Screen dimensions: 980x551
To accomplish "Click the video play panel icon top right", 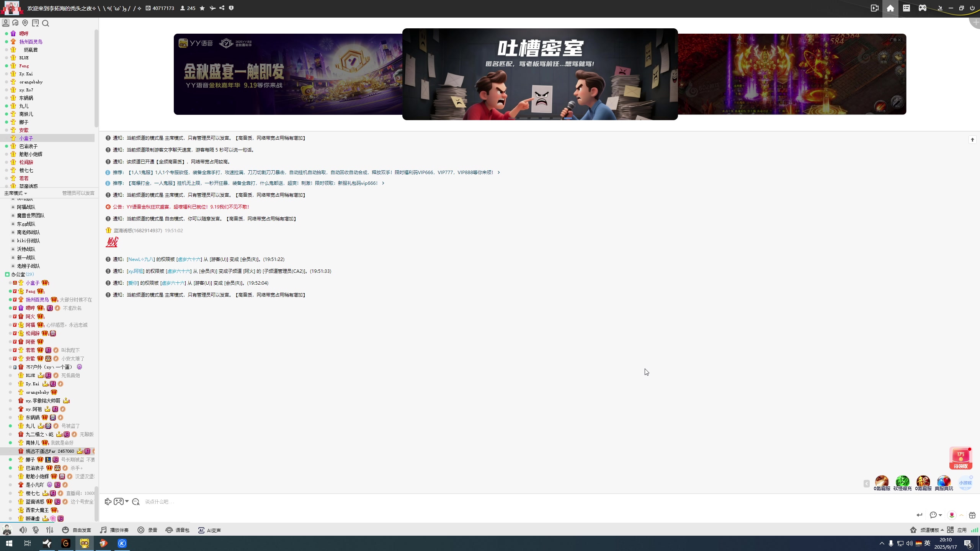I will coord(875,8).
